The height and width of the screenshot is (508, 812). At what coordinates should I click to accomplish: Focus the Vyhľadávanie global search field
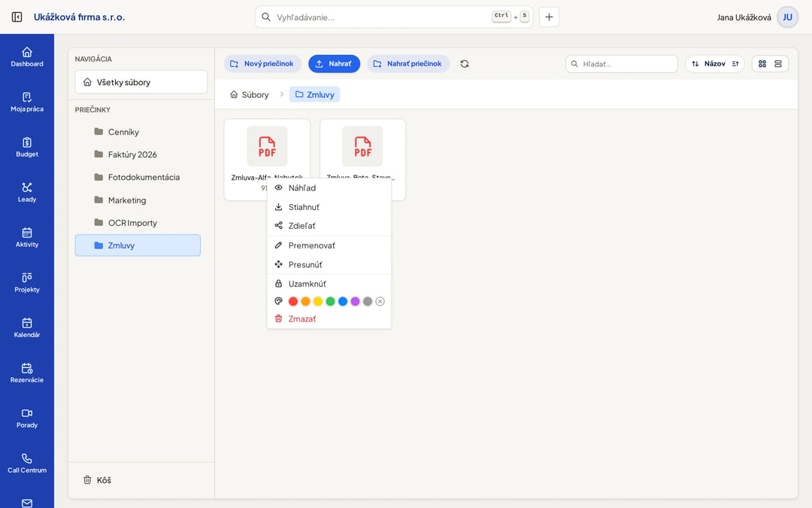click(x=393, y=17)
